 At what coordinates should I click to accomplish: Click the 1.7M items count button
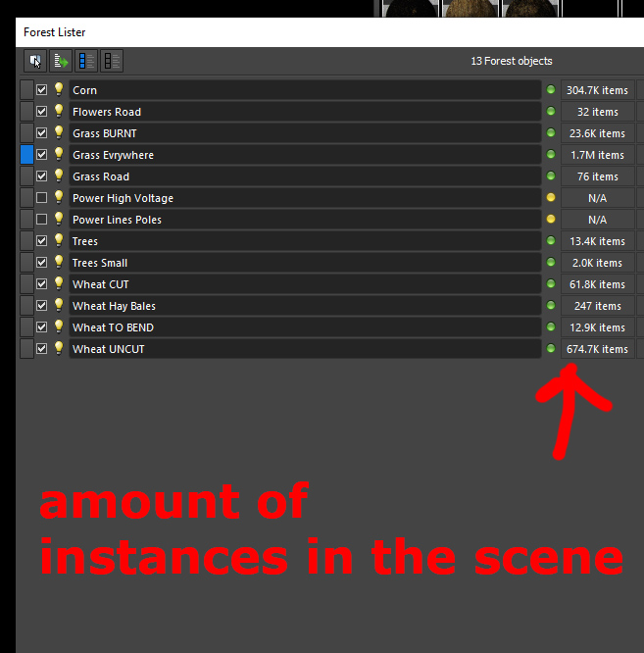click(597, 155)
